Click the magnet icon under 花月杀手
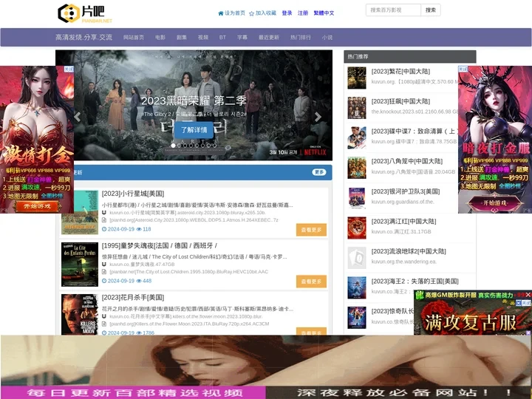This screenshot has height=399, width=532. pyautogui.click(x=104, y=316)
